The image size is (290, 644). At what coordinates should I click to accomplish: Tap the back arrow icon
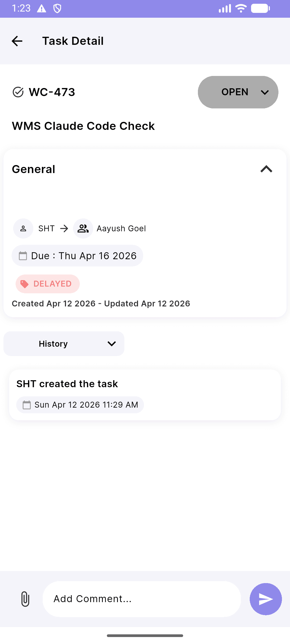point(17,41)
